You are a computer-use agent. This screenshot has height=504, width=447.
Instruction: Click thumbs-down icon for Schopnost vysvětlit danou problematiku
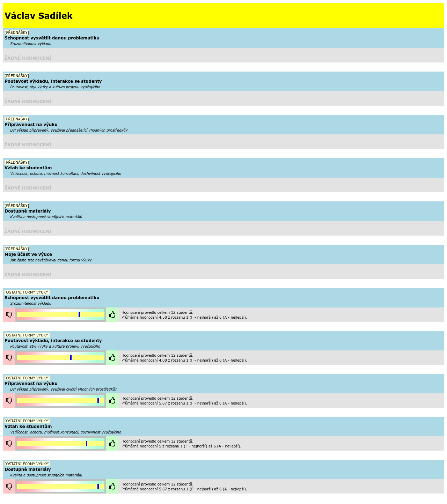[x=9, y=315]
